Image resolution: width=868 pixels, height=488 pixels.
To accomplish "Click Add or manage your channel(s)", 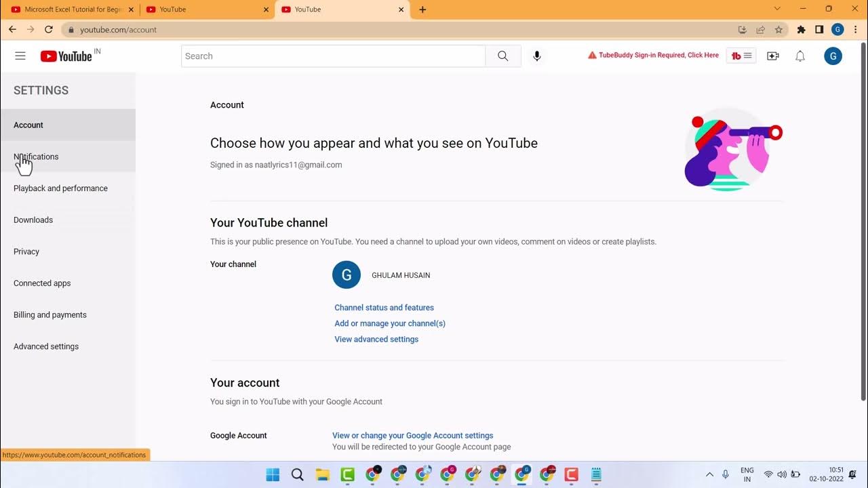I will pos(390,323).
